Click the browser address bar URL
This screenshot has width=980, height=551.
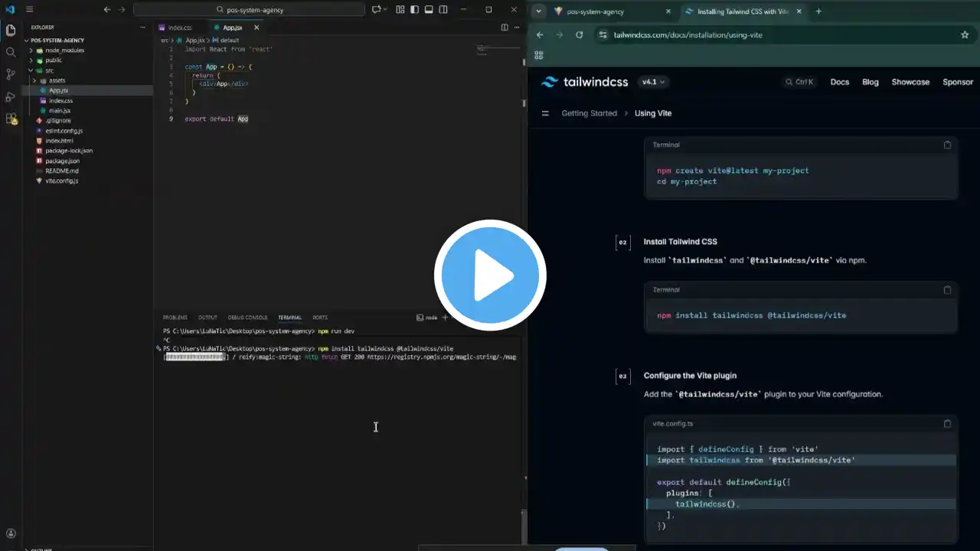click(688, 34)
